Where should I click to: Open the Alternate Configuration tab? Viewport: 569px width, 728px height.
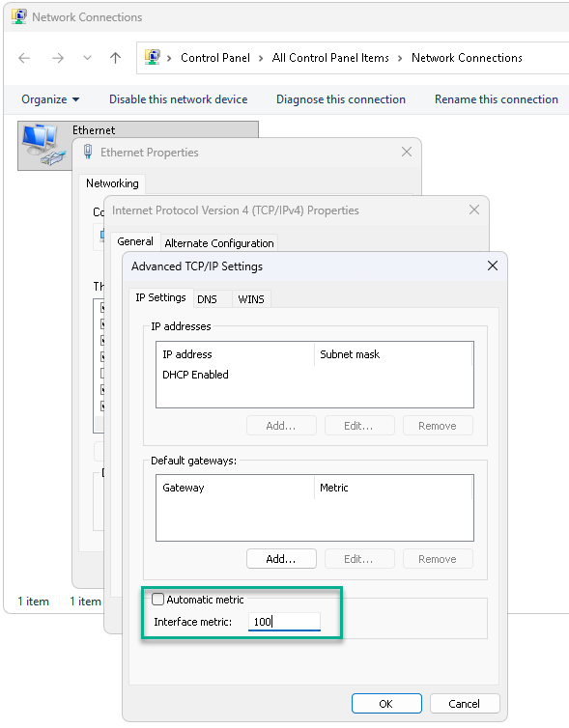click(x=219, y=242)
